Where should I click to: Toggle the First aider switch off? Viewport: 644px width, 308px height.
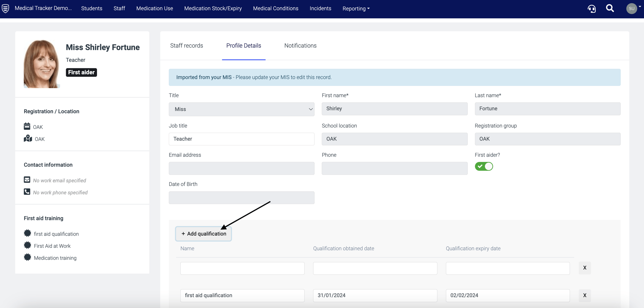click(484, 166)
